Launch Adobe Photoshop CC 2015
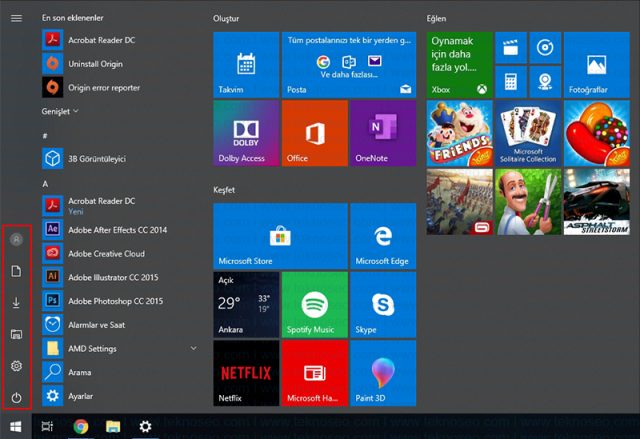Viewport: 640px width, 439px height. coord(118,301)
